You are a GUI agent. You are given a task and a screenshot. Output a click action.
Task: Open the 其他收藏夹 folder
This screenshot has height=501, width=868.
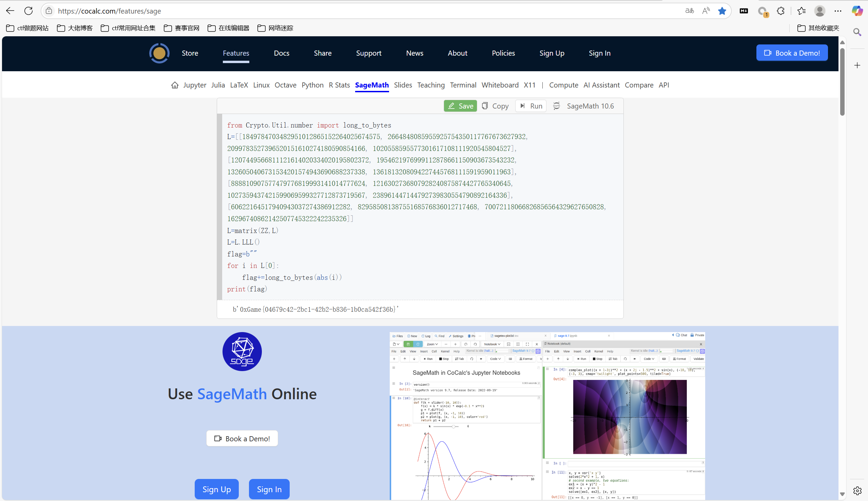(818, 28)
